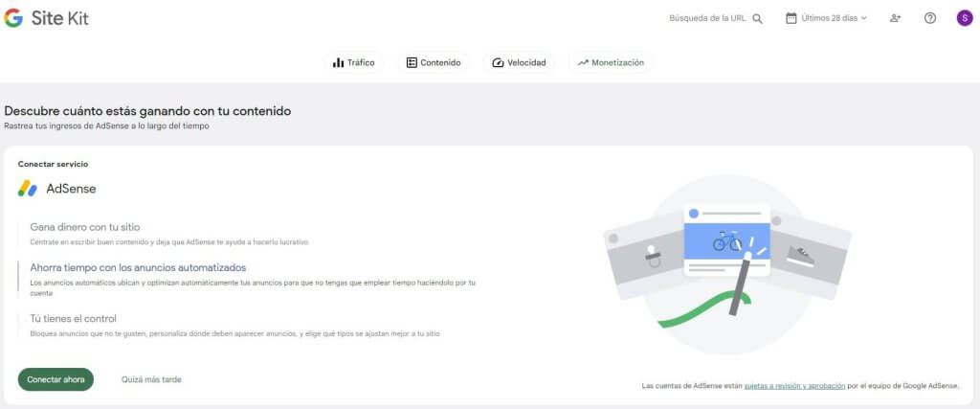Click the Conectar ahora button
Viewport: 980px width, 409px height.
pyautogui.click(x=56, y=379)
